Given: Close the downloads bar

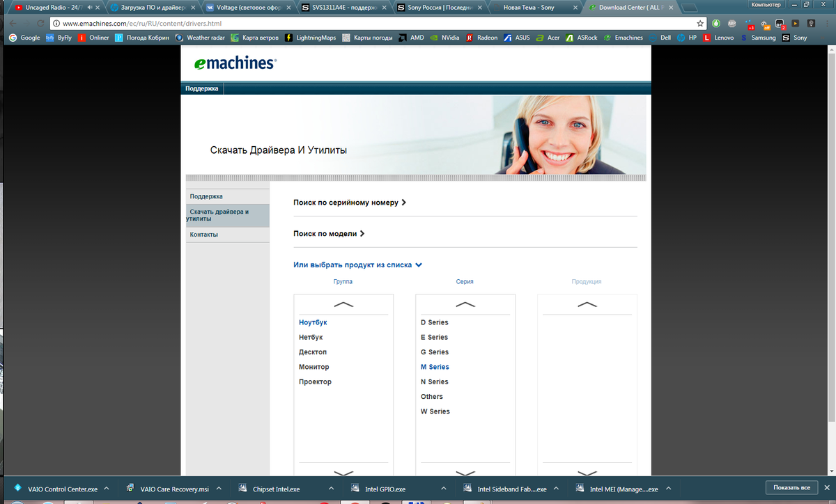Looking at the screenshot, I should [x=826, y=488].
